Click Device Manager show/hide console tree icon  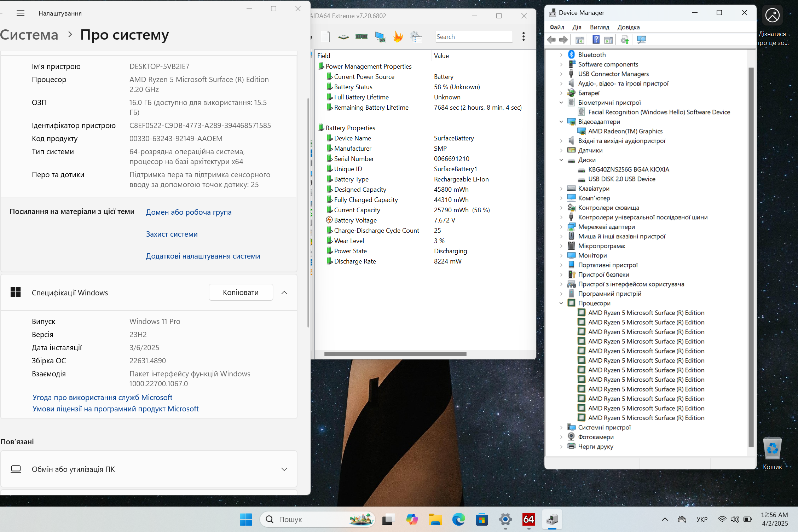click(x=579, y=40)
